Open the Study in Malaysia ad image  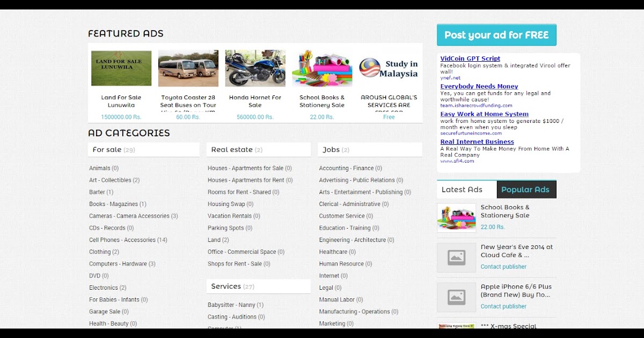[x=389, y=68]
